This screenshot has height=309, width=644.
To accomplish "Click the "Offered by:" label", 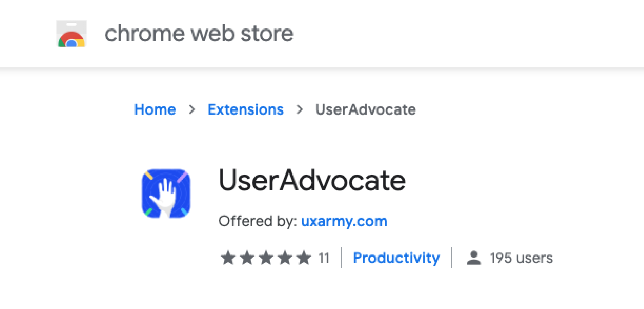I will coord(258,221).
